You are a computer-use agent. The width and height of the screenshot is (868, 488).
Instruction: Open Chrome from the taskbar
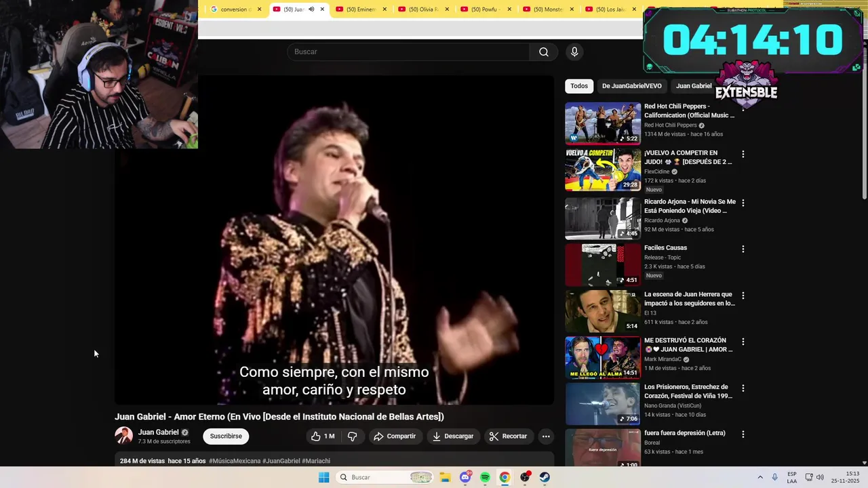[505, 477]
